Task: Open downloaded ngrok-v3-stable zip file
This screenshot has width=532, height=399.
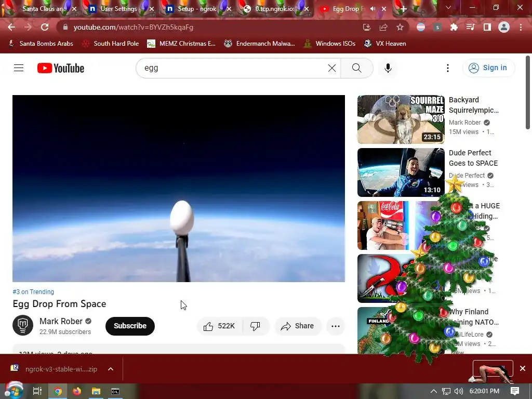Action: click(54, 369)
